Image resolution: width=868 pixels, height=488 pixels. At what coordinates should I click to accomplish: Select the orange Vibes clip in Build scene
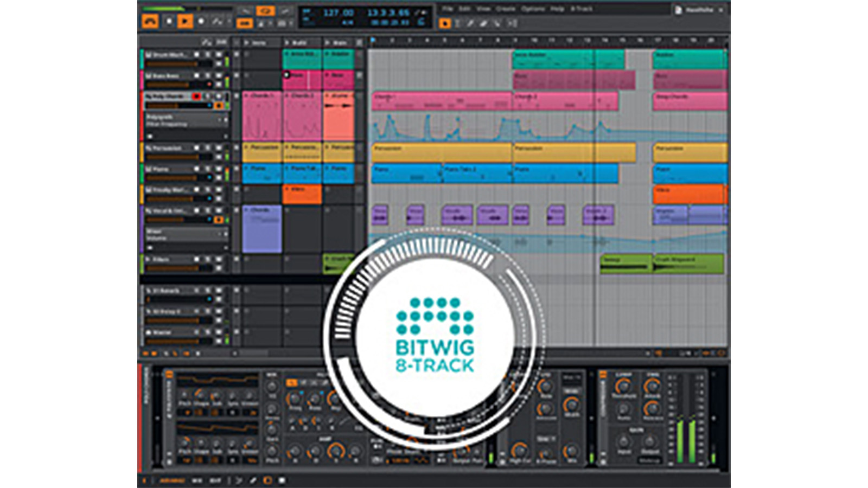click(x=302, y=195)
